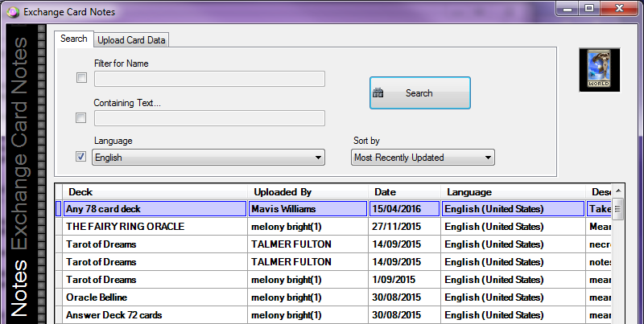This screenshot has width=644, height=324.
Task: Click the Date column header
Action: coord(404,192)
